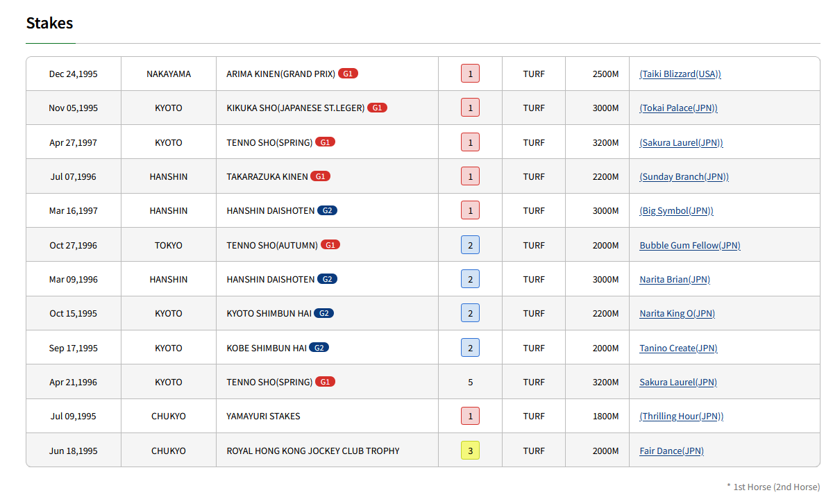
Task: Click the date Jul 07,1996
Action: [x=74, y=176]
